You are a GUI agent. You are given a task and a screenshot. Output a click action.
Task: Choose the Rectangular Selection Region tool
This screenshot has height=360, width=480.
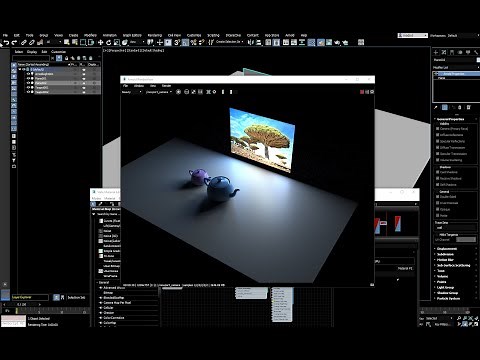(83, 42)
